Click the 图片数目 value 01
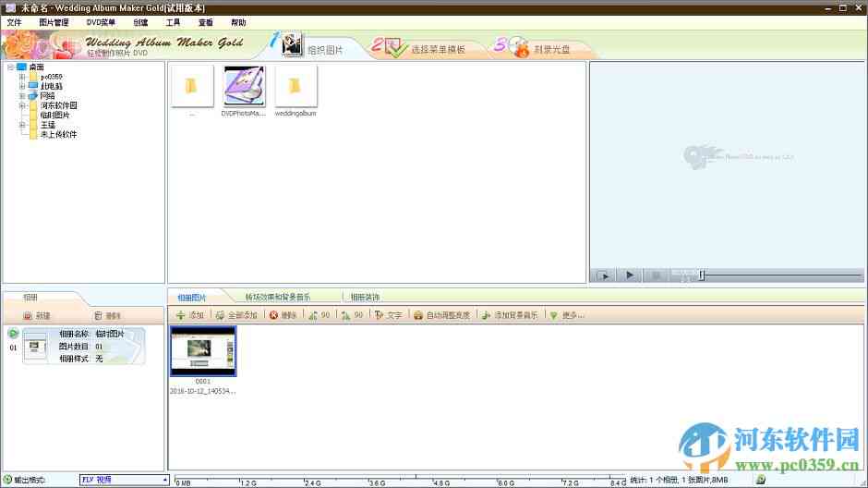This screenshot has width=868, height=488. click(x=99, y=347)
